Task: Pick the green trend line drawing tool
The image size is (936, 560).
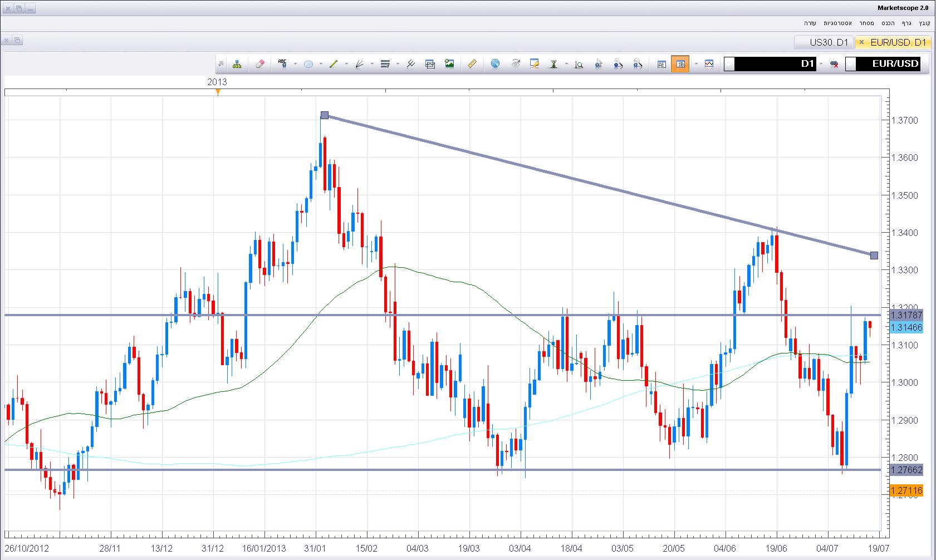Action: pos(334,64)
